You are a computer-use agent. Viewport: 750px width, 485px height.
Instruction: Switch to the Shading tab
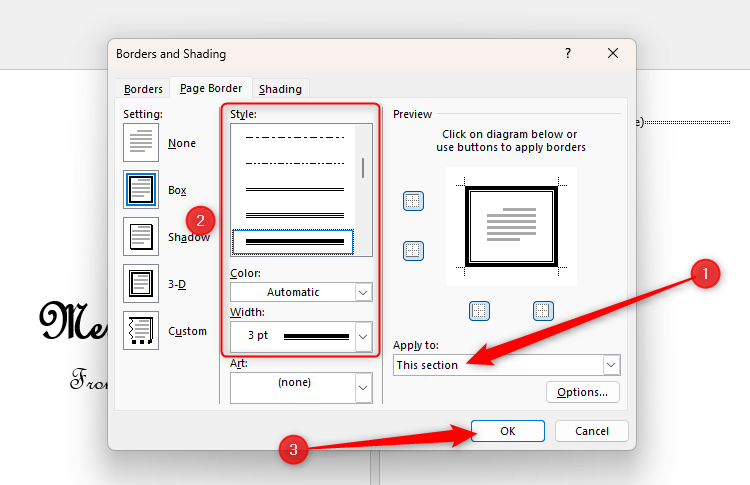[280, 89]
